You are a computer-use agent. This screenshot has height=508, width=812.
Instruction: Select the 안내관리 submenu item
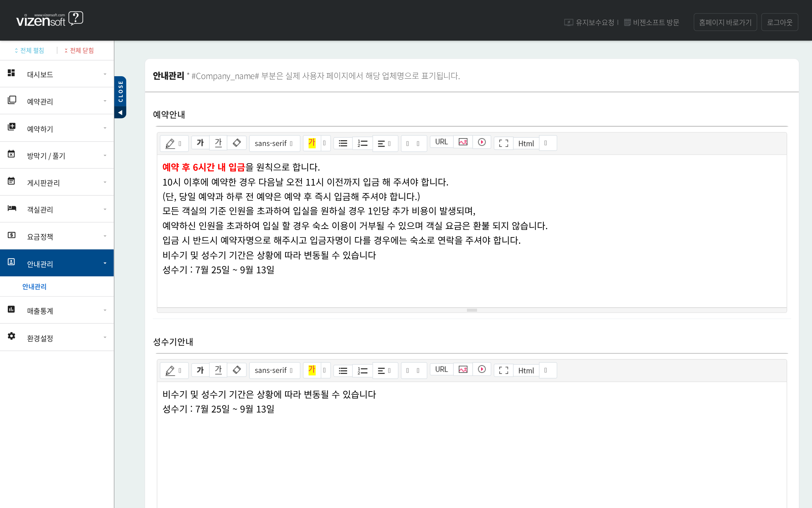[x=34, y=287]
